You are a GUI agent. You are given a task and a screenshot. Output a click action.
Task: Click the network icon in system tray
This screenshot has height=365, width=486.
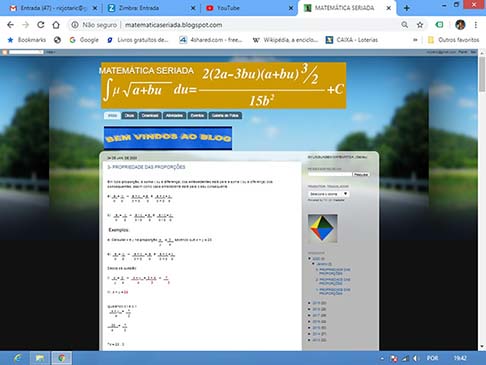tap(405, 358)
